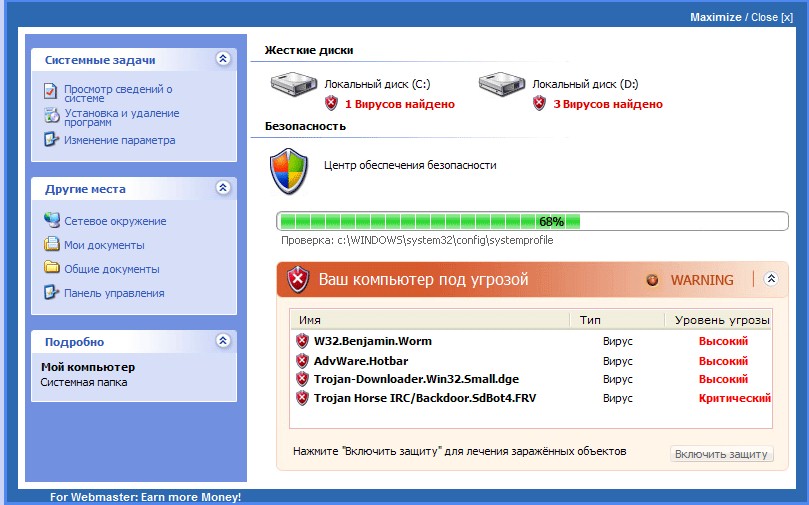Click the Безопасность section heading
809x505 pixels.
point(305,126)
